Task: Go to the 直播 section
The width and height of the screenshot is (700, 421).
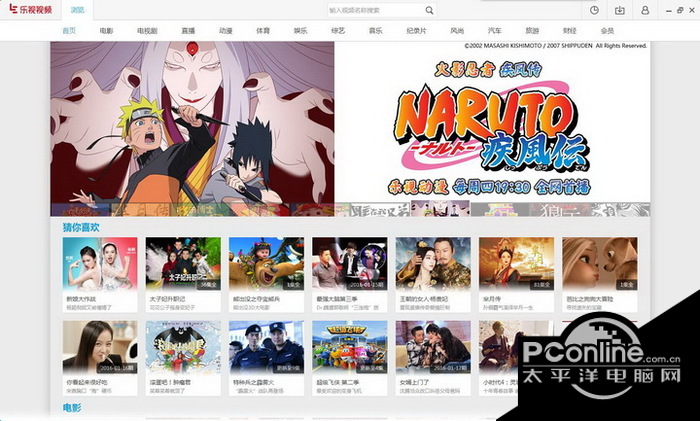Action: [188, 31]
